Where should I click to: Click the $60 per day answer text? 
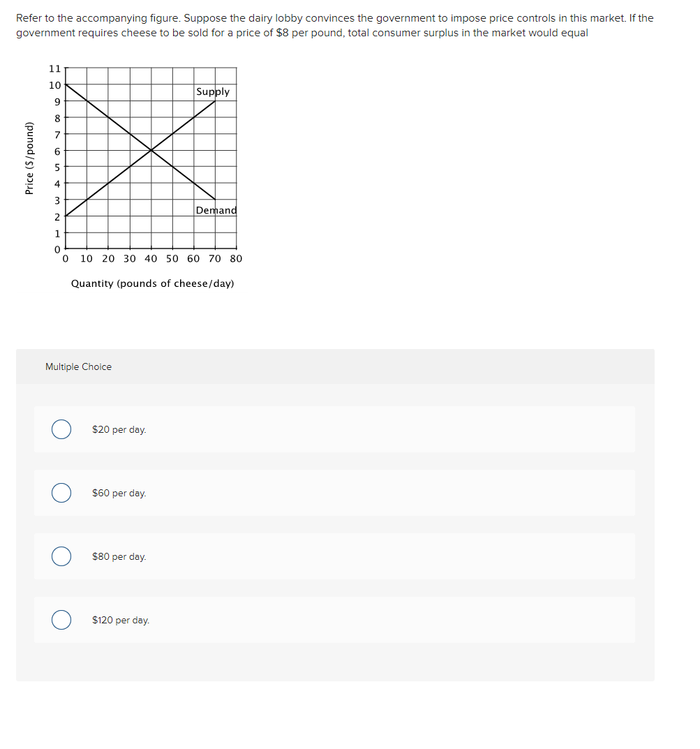[119, 493]
